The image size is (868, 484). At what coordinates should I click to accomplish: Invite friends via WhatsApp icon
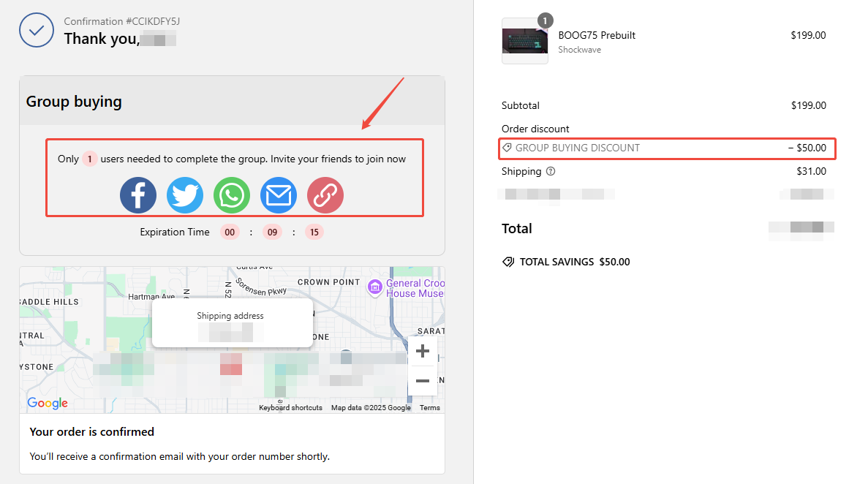[x=232, y=195]
